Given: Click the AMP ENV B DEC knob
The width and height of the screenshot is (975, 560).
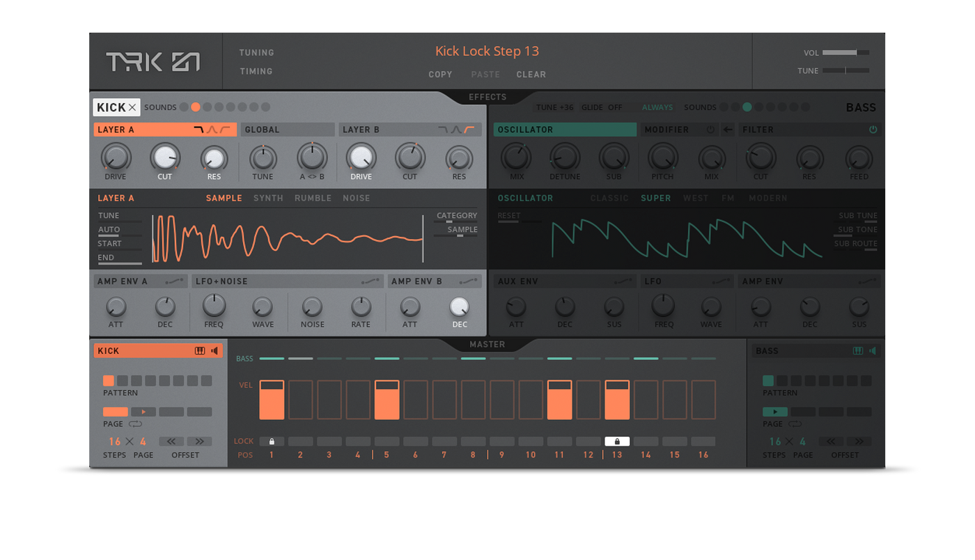Looking at the screenshot, I should point(460,306).
